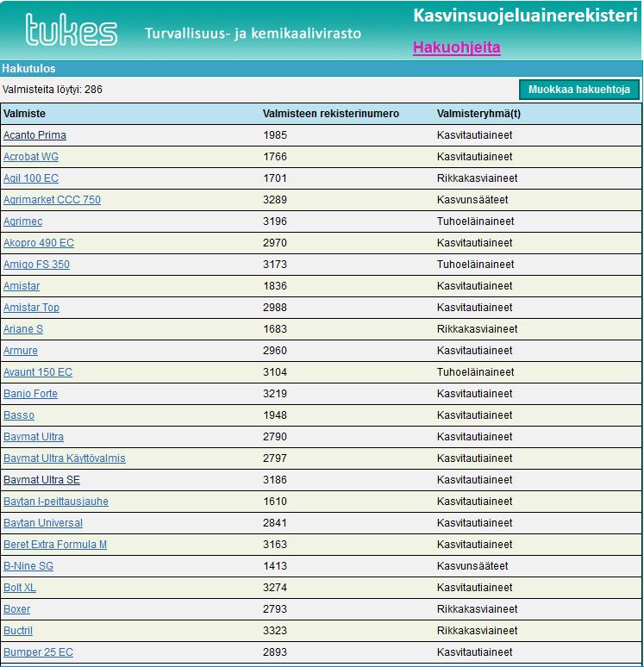Open the Bumper 25 EC link
The width and height of the screenshot is (644, 667).
tap(38, 652)
